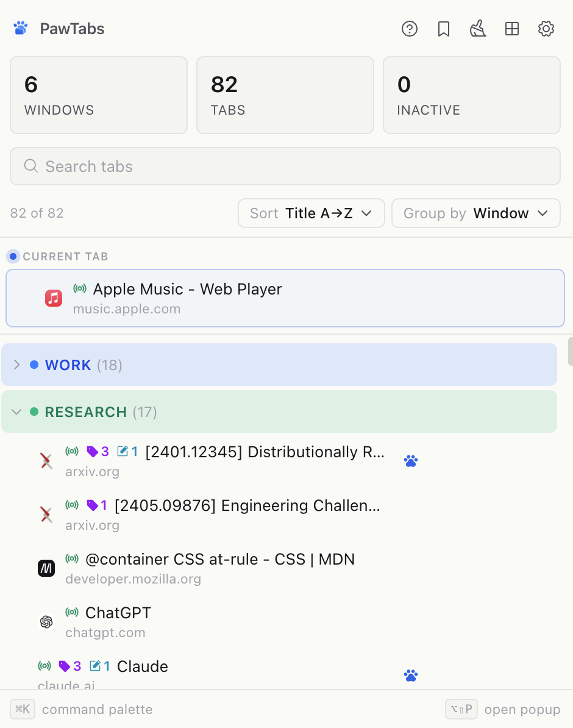This screenshot has height=728, width=573.
Task: Open the Sort Title A→Z dropdown
Action: tap(311, 213)
